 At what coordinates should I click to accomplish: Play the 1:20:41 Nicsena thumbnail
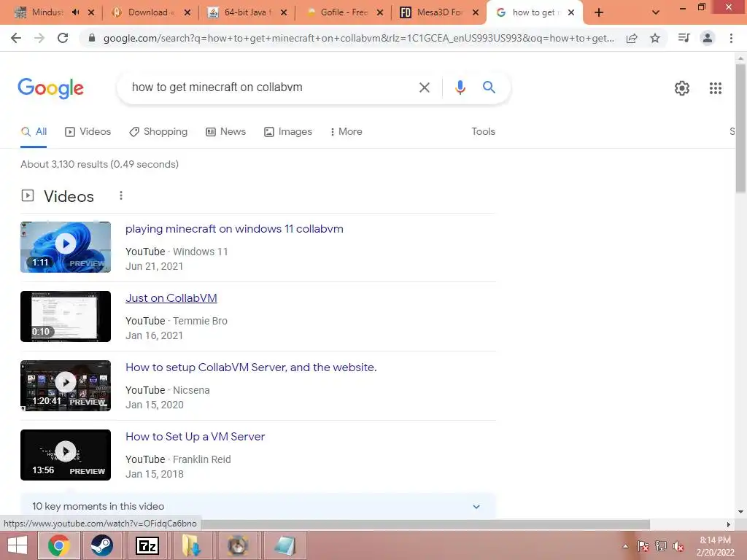(66, 386)
